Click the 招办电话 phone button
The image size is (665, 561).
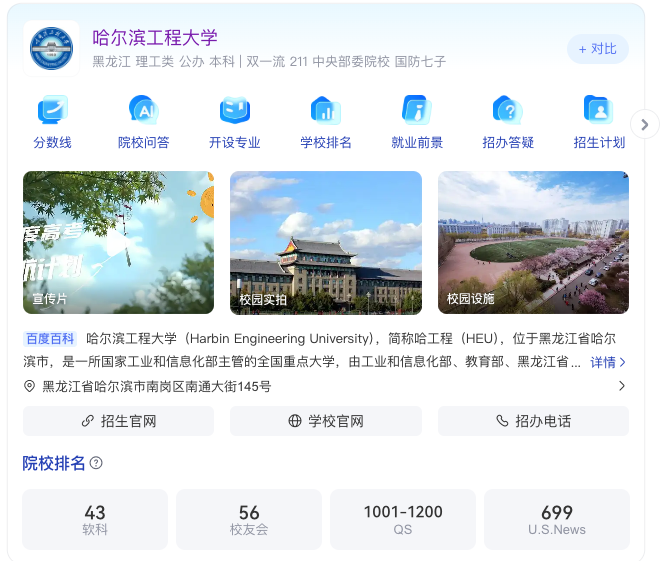(x=533, y=421)
